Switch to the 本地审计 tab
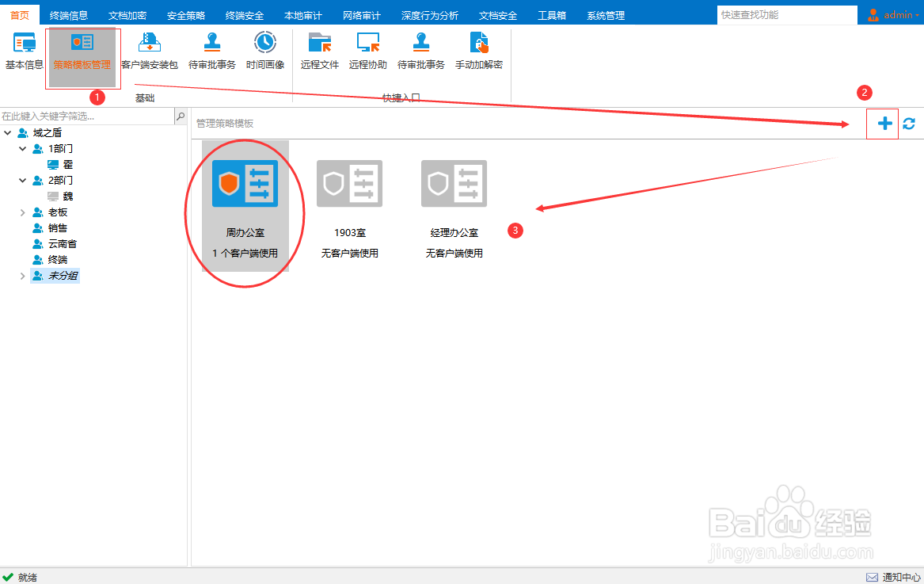This screenshot has height=584, width=924. [303, 15]
